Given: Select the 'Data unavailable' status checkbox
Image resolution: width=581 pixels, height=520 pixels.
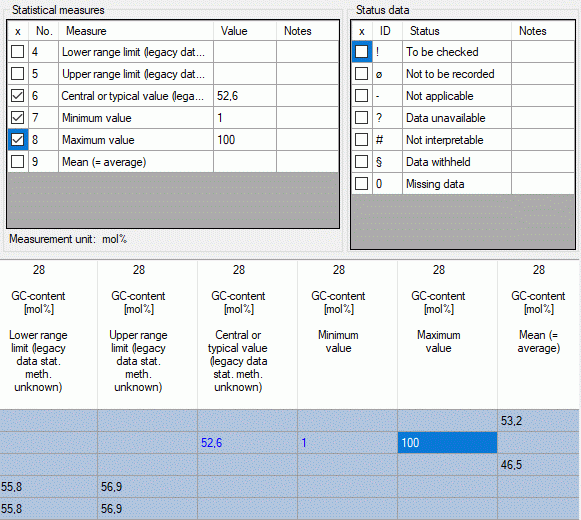Looking at the screenshot, I should click(x=361, y=117).
